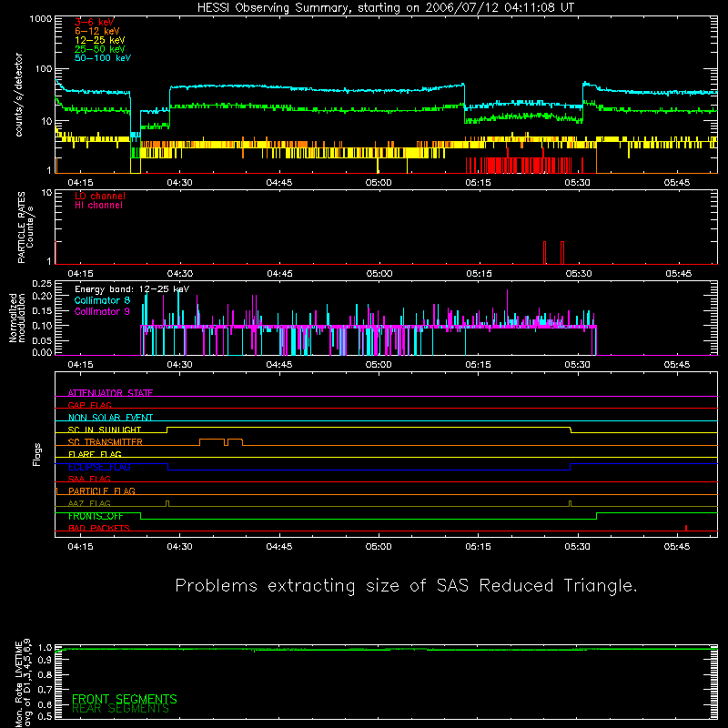Viewport: 728px width, 728px height.
Task: Click '05:30' under the modulation panel
Action: [577, 365]
